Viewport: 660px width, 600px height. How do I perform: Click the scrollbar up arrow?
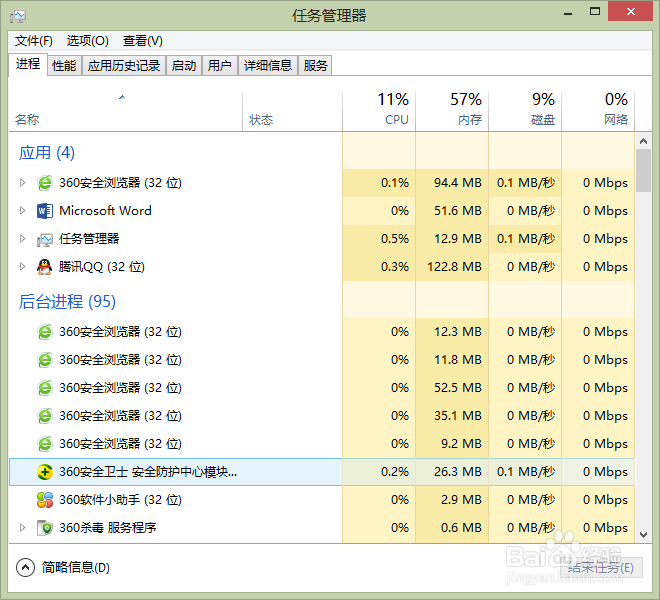point(643,141)
